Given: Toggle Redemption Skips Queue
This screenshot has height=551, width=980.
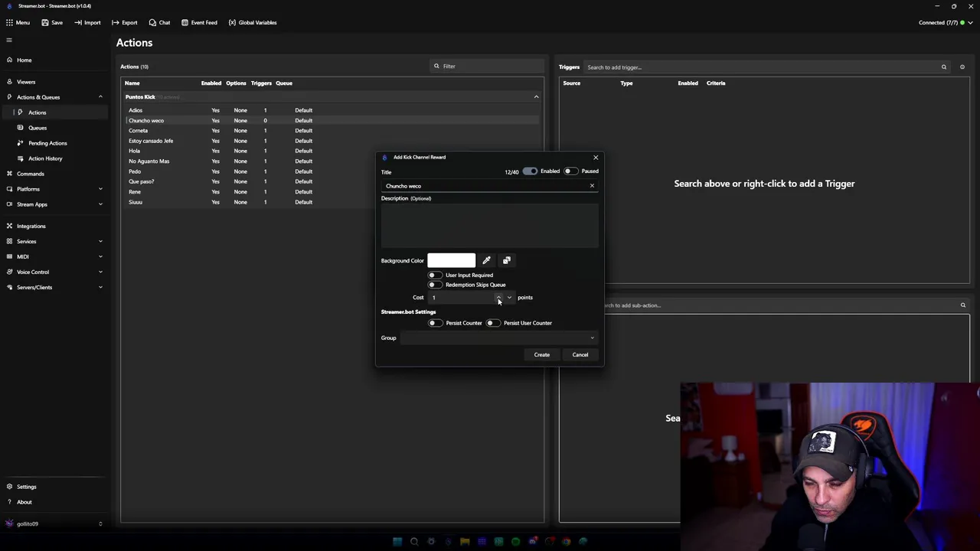Looking at the screenshot, I should click(434, 285).
